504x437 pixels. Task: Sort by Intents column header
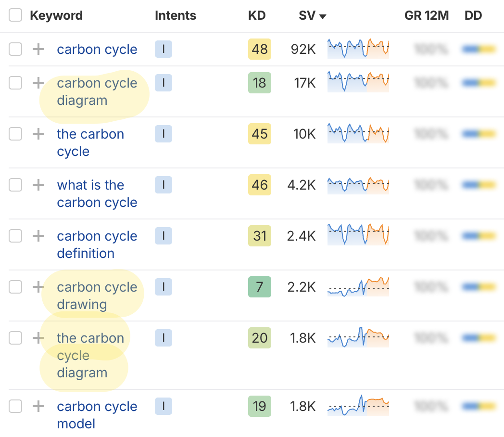(x=176, y=15)
